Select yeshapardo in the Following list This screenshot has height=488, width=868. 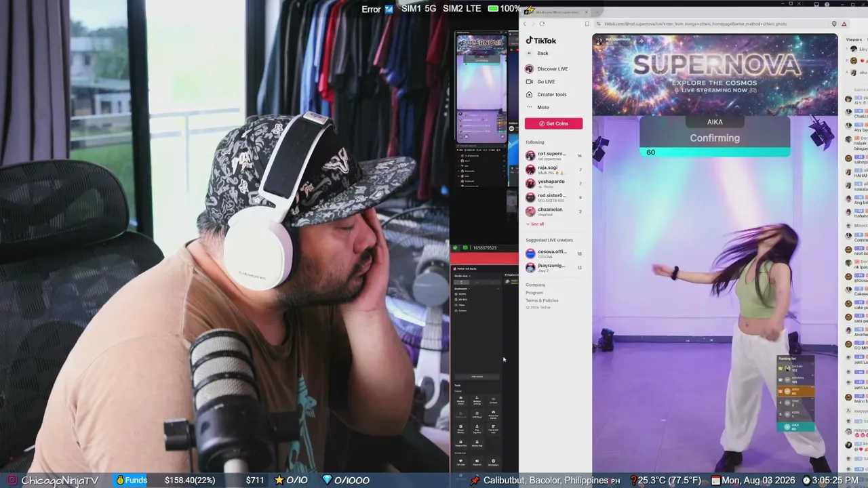pos(553,184)
